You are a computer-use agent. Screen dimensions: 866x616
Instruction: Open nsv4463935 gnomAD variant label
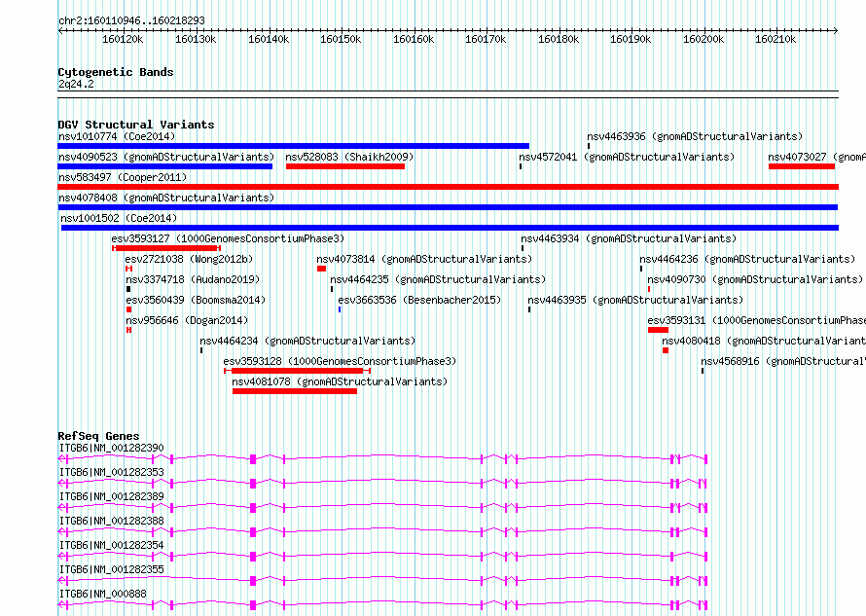click(635, 300)
